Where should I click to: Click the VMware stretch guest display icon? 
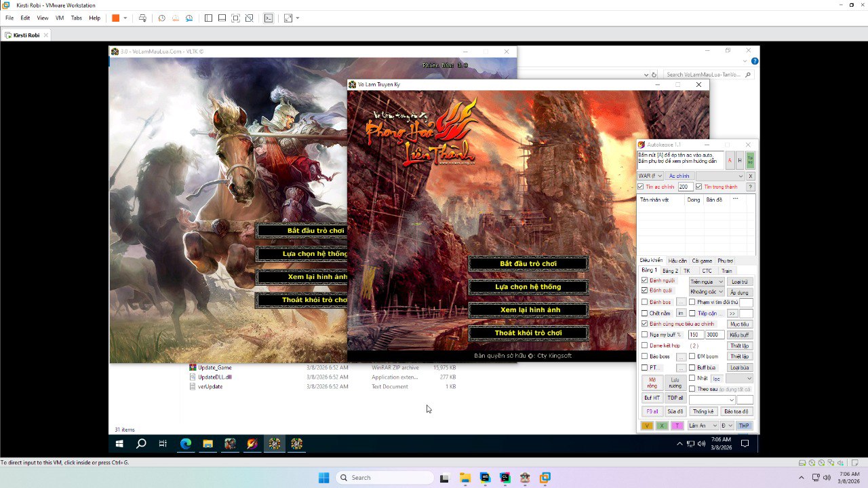(x=288, y=18)
